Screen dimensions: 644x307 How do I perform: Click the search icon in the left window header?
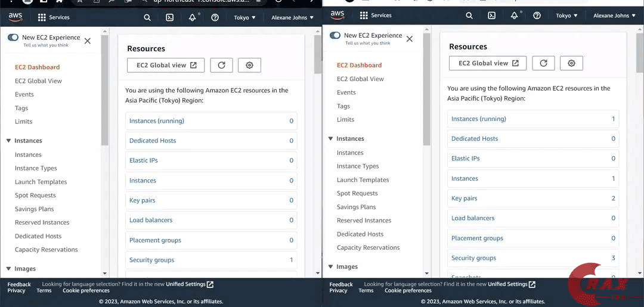147,18
